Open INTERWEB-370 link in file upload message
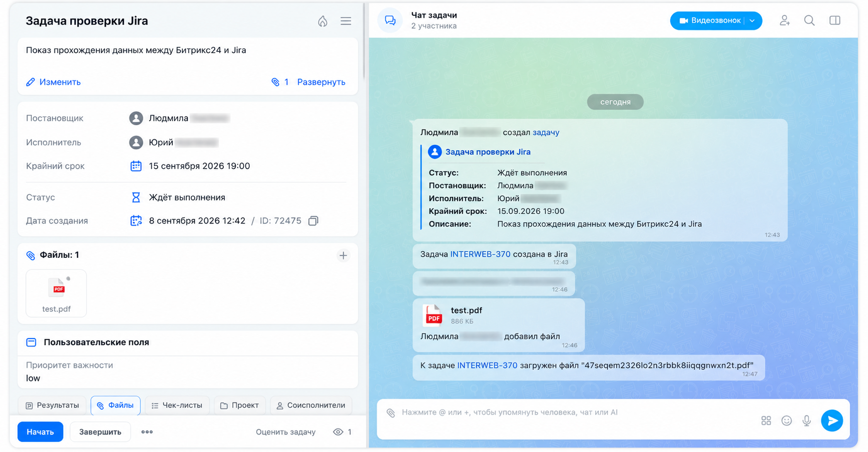 point(487,366)
